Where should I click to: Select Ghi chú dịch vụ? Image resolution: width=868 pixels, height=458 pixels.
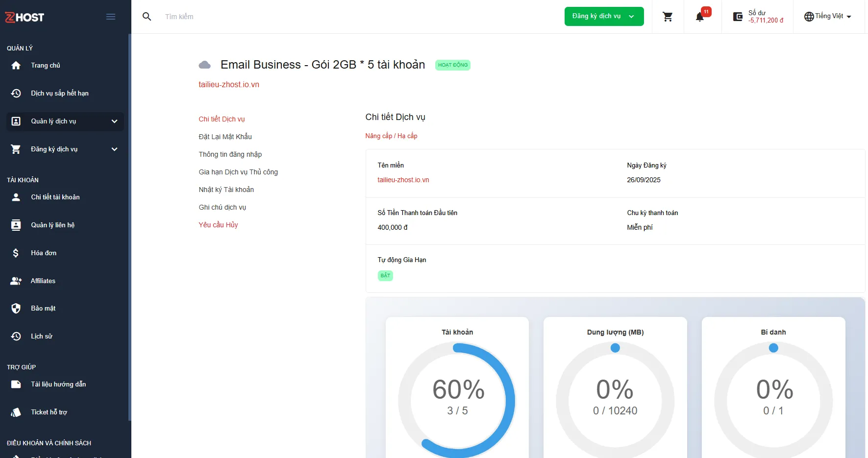[223, 207]
